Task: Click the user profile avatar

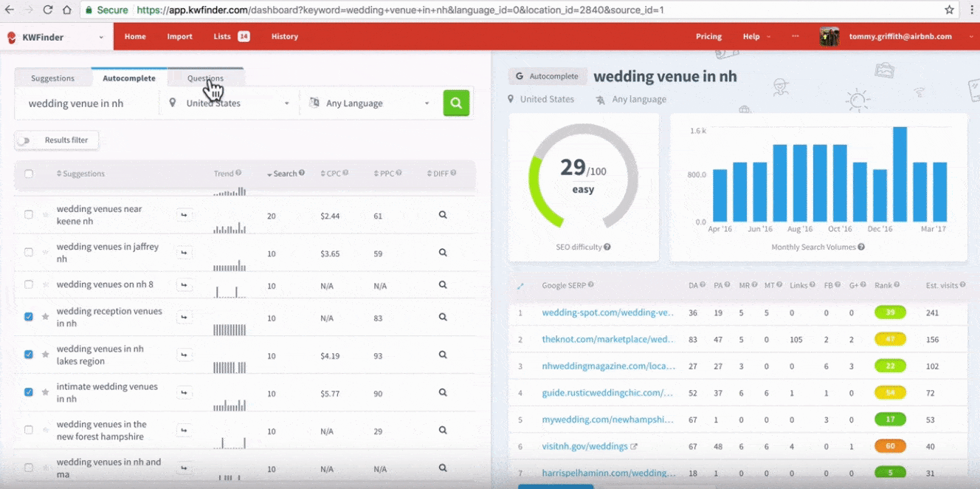Action: (829, 36)
